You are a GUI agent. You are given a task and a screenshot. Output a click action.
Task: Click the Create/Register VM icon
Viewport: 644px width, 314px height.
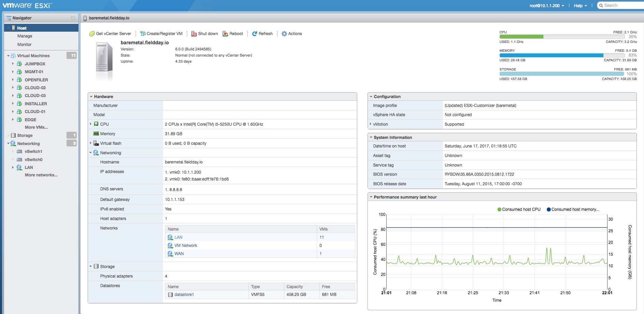pyautogui.click(x=143, y=33)
